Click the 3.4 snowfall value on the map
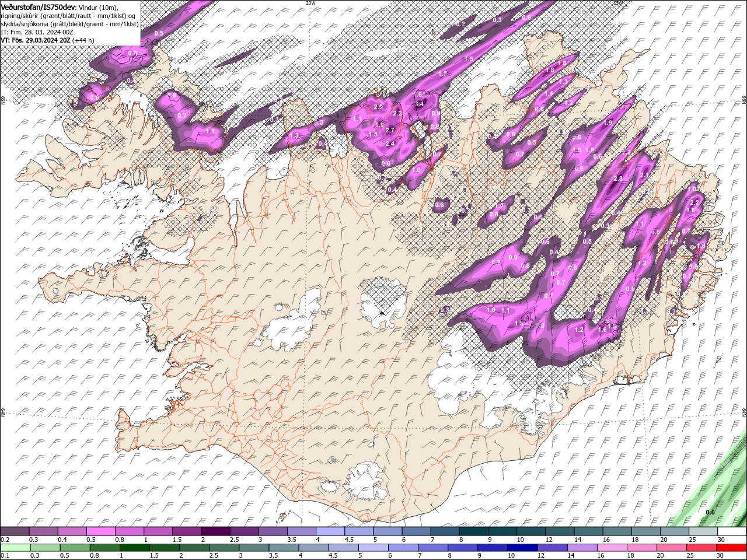Image resolution: width=747 pixels, height=560 pixels. coord(419,104)
